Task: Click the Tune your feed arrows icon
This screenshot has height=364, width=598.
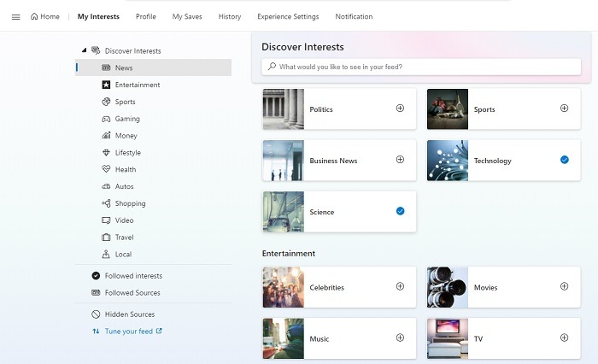Action: (x=96, y=332)
